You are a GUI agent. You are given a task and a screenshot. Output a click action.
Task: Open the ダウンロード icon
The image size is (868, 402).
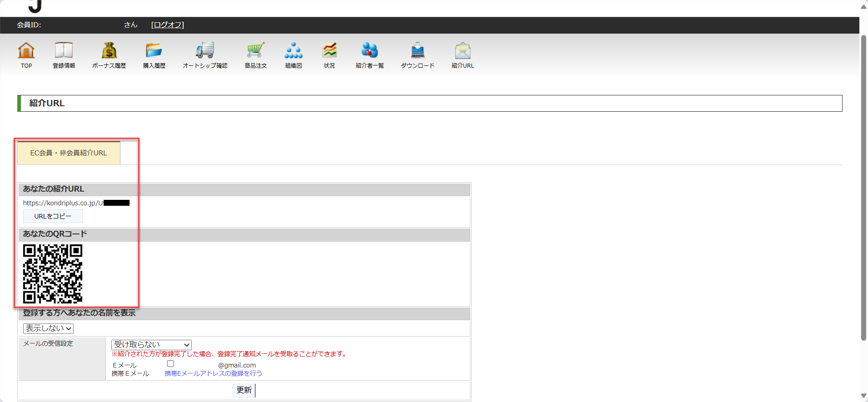(x=418, y=50)
